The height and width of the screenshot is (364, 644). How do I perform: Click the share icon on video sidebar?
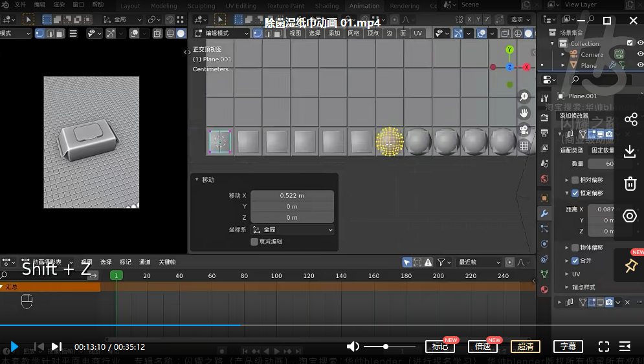click(630, 120)
